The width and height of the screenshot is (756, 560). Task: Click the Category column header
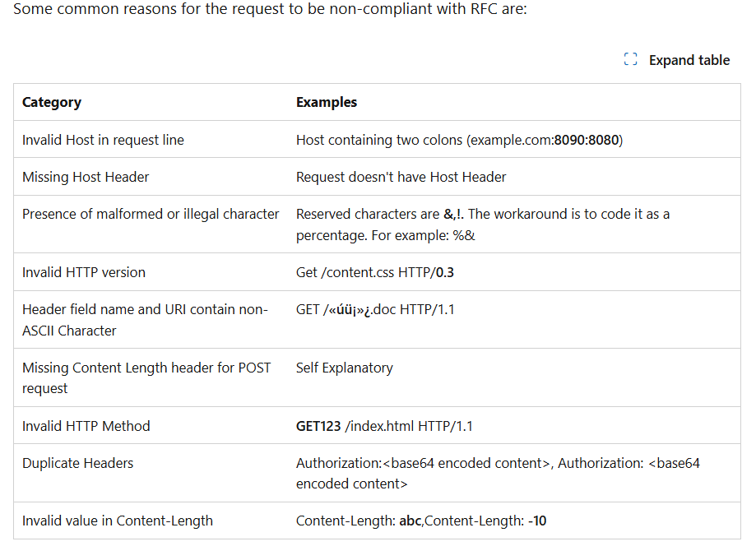[52, 102]
